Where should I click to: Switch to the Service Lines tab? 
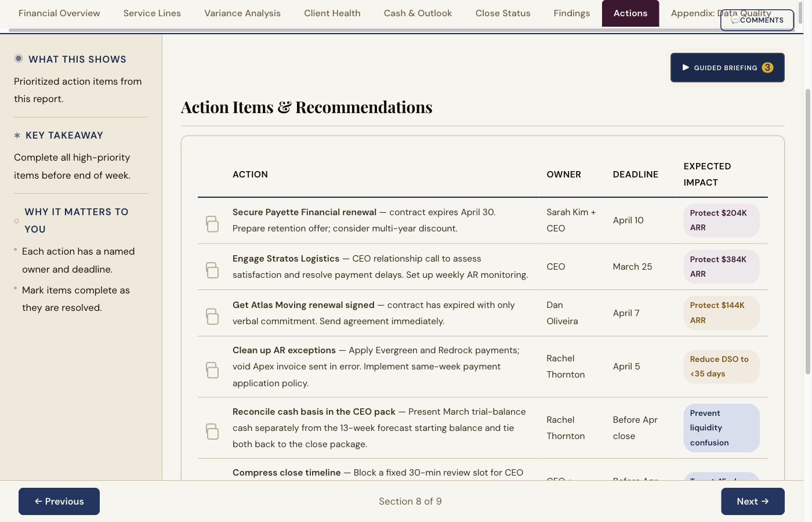(x=152, y=13)
